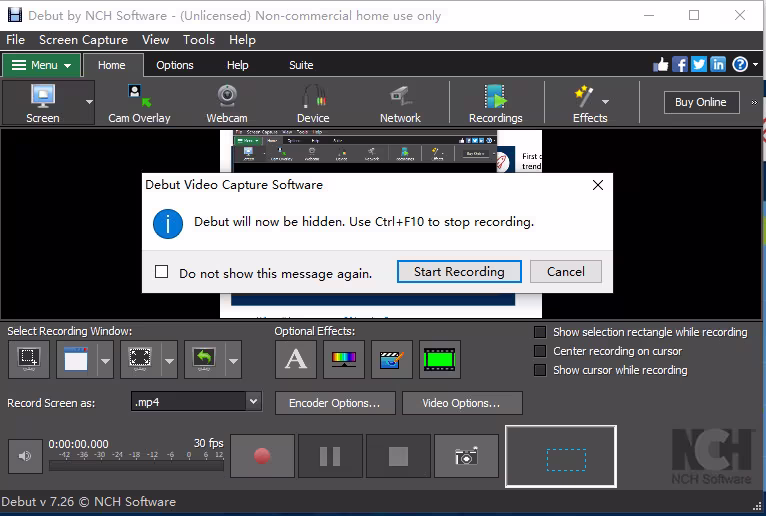The width and height of the screenshot is (766, 516).
Task: Open the .mp4 format combo box
Action: (196, 402)
